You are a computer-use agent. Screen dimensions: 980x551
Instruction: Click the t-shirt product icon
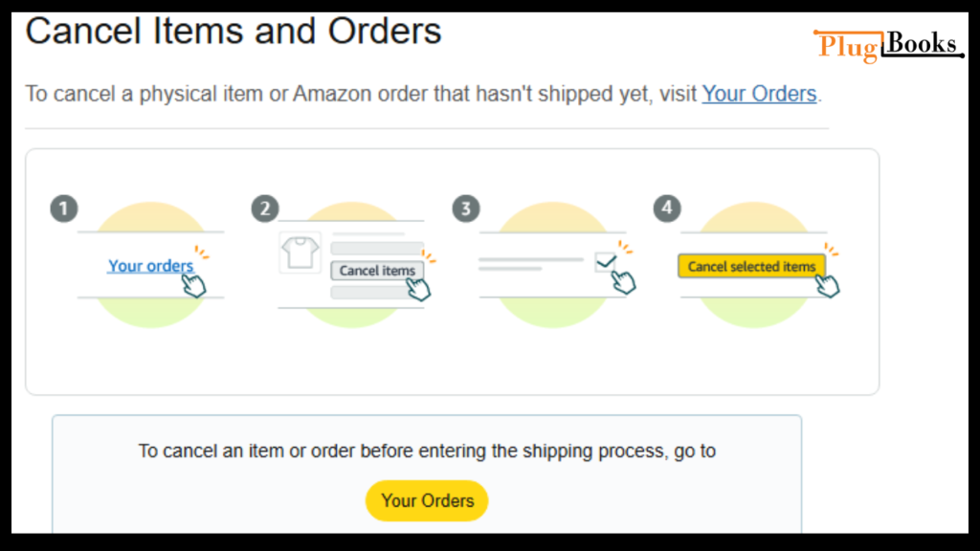[x=300, y=253]
